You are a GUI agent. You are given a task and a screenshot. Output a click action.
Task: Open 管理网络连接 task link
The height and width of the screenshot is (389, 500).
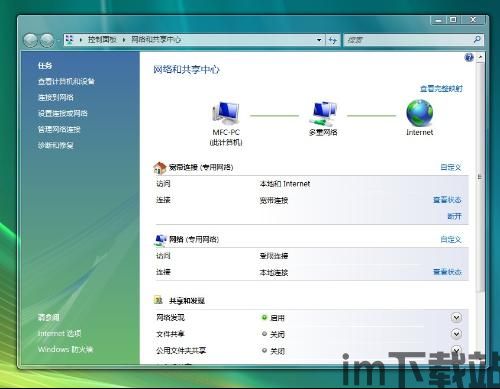pos(59,129)
